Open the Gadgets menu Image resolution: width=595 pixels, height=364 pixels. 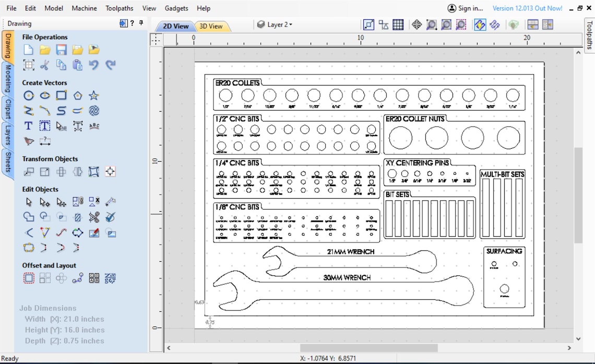click(x=176, y=8)
